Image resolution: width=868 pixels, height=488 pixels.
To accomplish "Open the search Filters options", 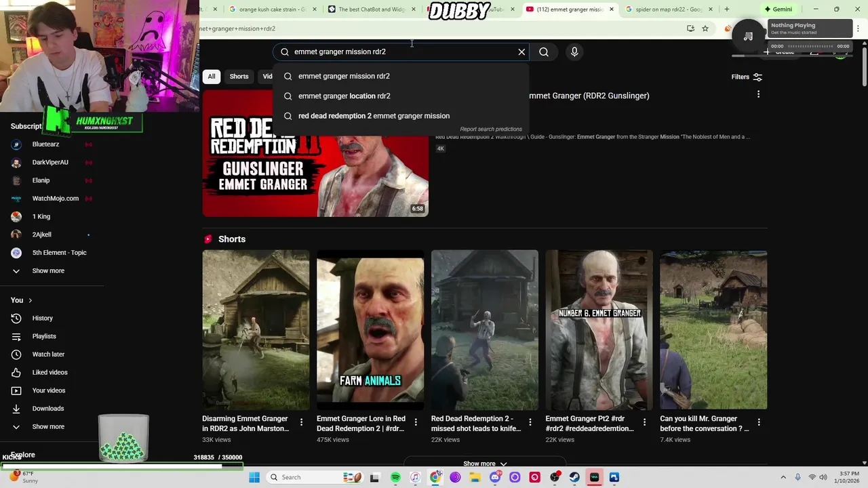I will point(747,77).
